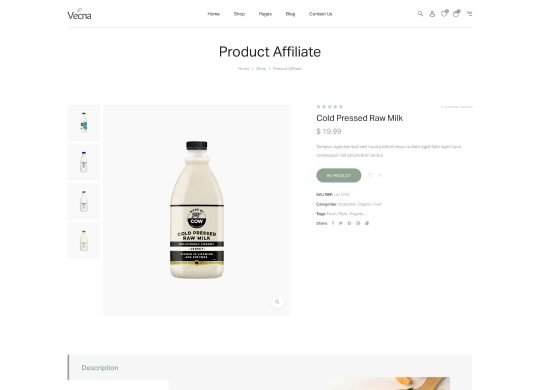Open the Contact Us page
Image resolution: width=540 pixels, height=390 pixels.
tap(321, 14)
